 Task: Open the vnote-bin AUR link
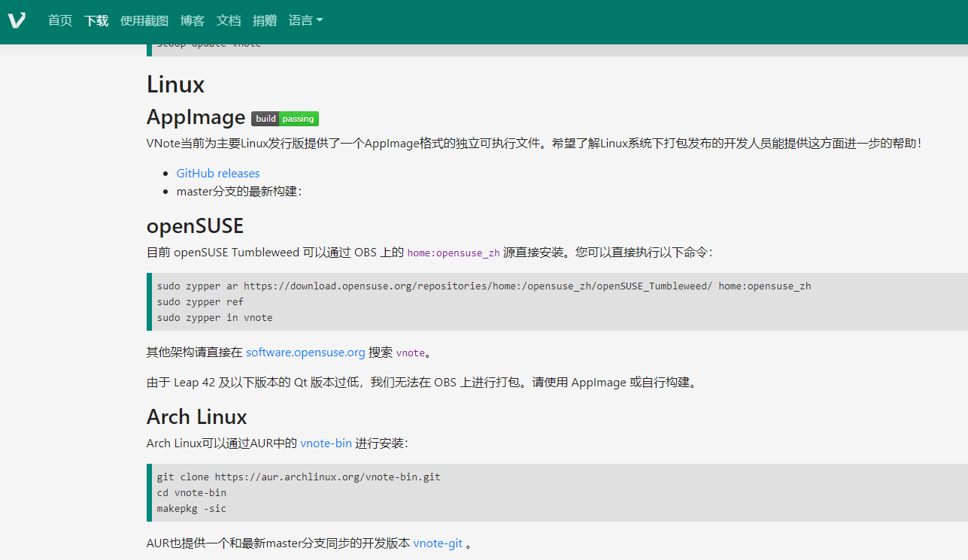(x=326, y=443)
